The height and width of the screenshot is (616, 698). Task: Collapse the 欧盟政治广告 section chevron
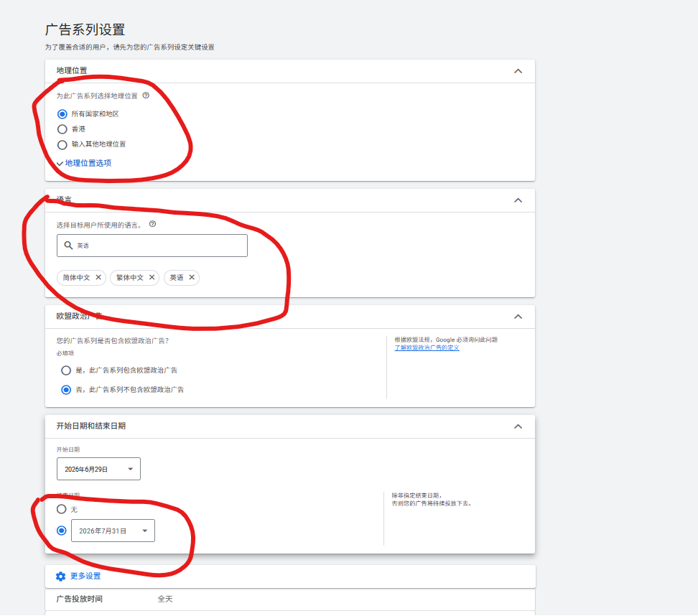tap(518, 317)
